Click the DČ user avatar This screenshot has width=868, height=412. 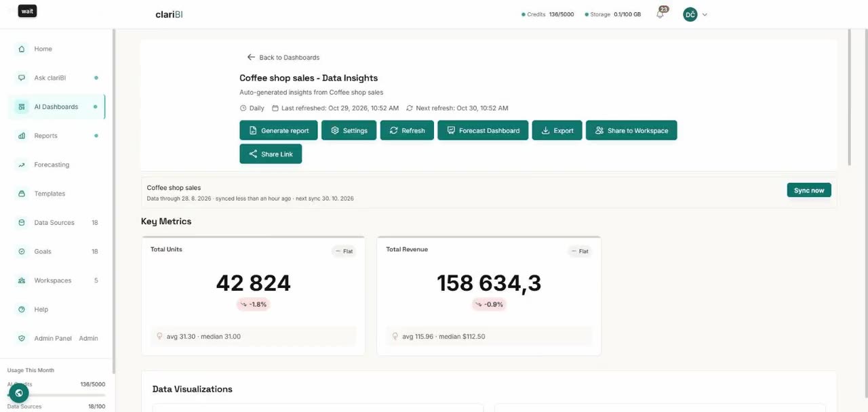point(690,14)
